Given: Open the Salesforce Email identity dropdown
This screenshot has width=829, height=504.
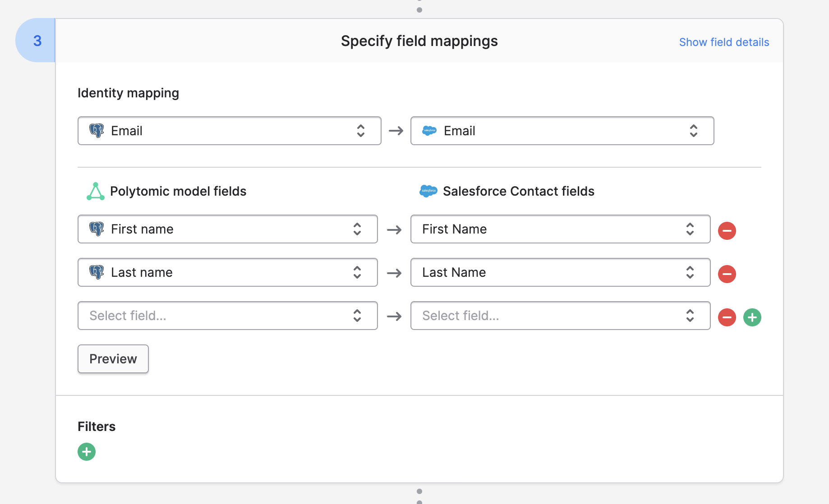Looking at the screenshot, I should (562, 131).
